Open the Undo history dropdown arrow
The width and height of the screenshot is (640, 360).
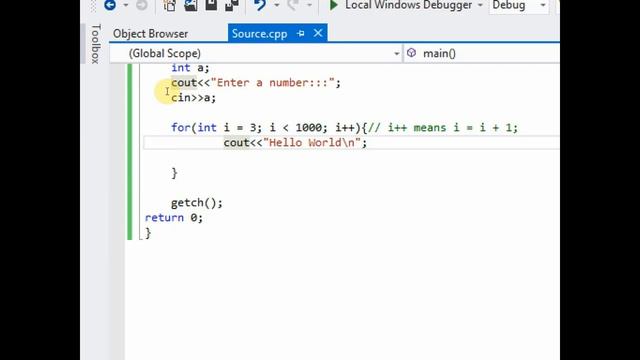[276, 5]
